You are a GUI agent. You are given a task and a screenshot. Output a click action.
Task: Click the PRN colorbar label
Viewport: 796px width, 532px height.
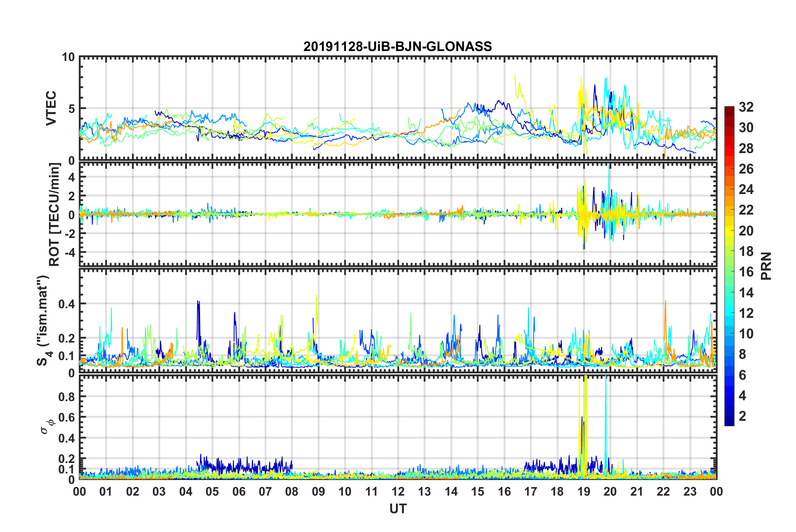pyautogui.click(x=766, y=266)
